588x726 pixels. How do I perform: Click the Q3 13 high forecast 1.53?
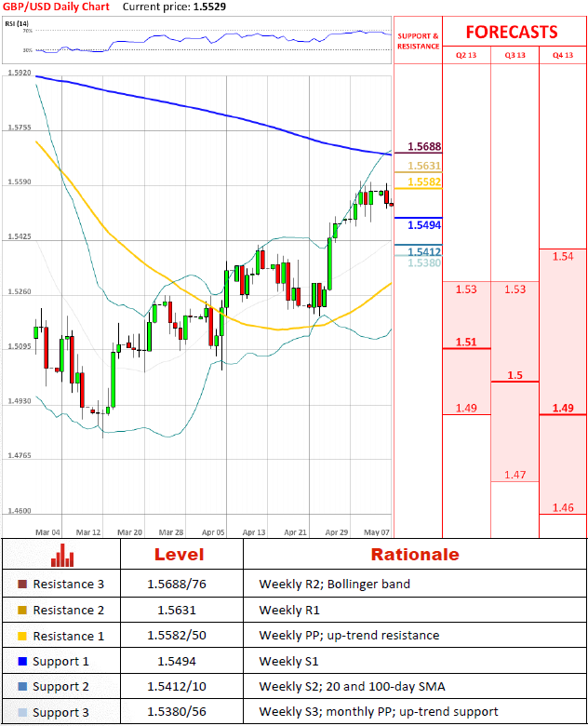(x=514, y=289)
